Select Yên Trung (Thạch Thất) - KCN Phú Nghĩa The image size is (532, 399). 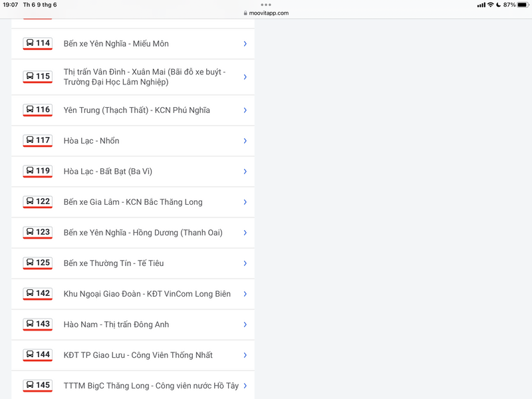tap(136, 110)
